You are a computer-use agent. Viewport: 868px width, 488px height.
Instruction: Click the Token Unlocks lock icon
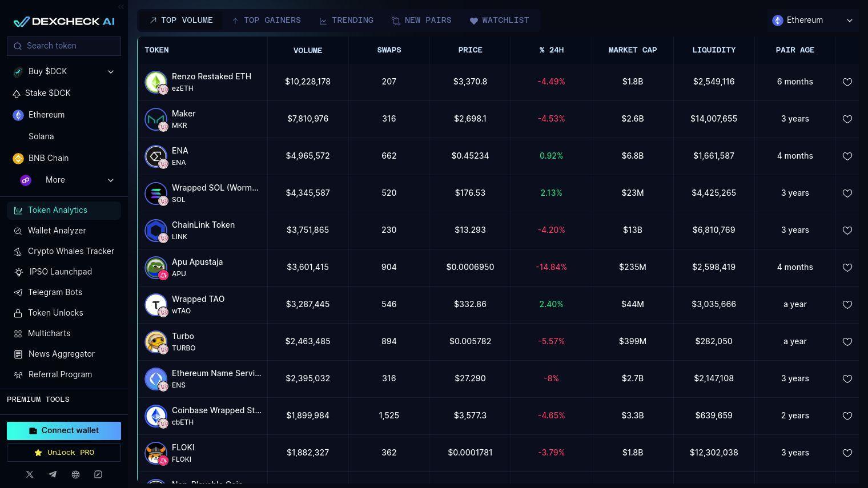[x=18, y=313]
